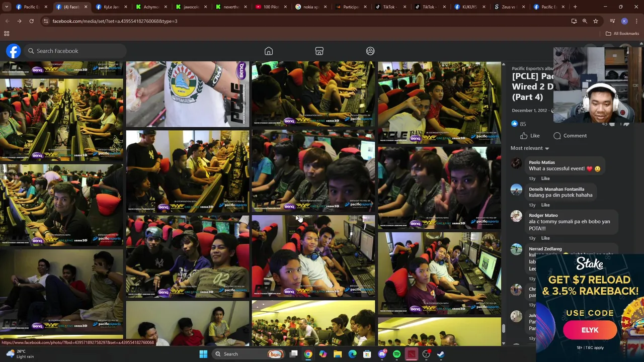Open the Marketplace store icon
Viewport: 644px width, 362px height.
(x=319, y=51)
